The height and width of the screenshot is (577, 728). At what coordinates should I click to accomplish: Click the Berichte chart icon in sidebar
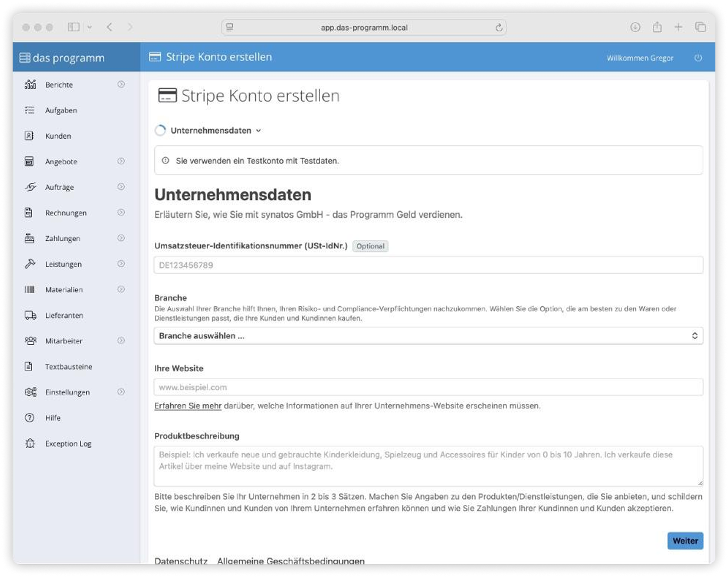click(x=30, y=85)
